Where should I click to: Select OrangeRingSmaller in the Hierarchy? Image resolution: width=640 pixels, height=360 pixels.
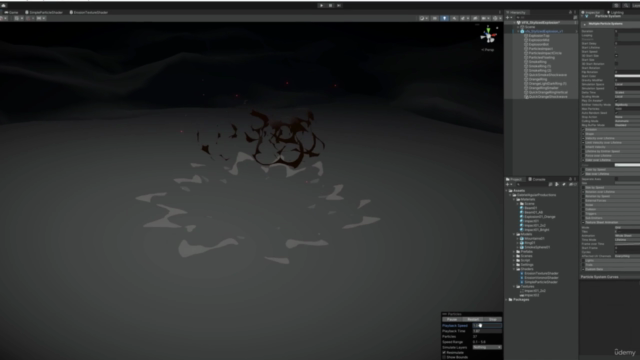tap(543, 88)
